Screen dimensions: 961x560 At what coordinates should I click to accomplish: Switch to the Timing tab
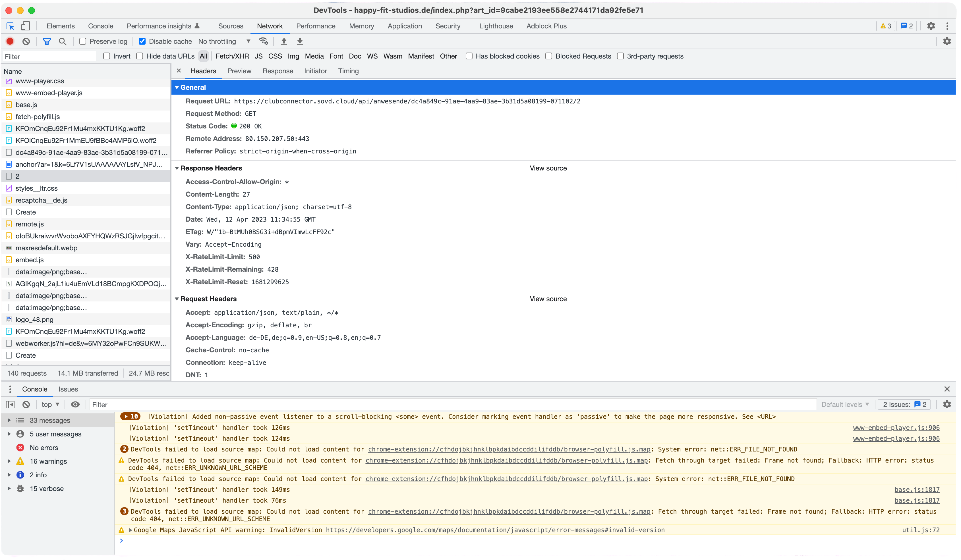[349, 71]
